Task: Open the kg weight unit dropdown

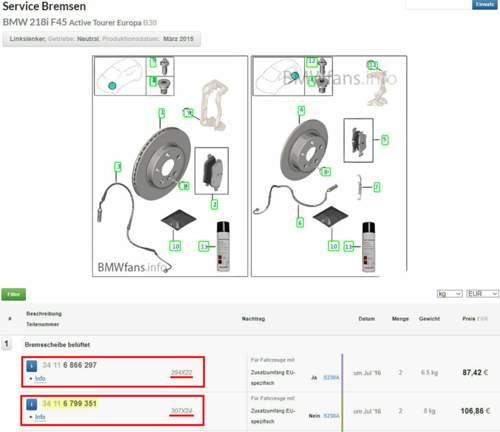Action: 449,294
